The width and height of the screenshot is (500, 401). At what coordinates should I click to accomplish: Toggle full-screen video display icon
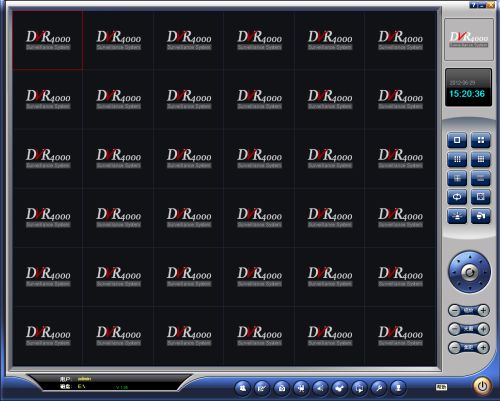(481, 197)
